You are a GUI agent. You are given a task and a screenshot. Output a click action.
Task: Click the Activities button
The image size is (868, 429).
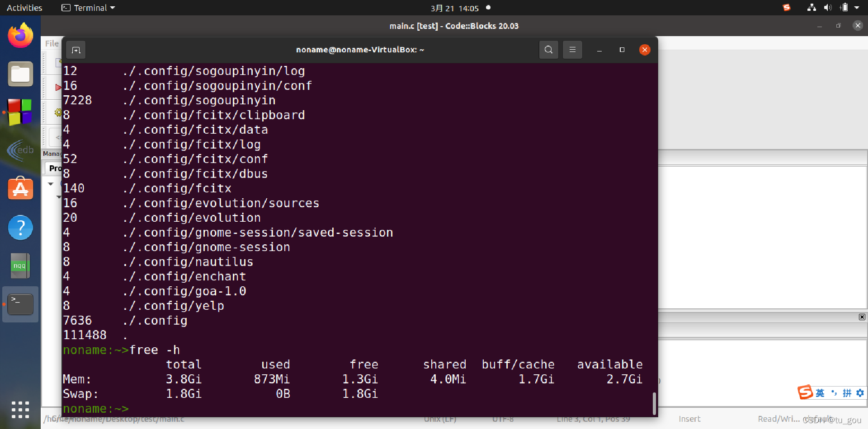24,8
